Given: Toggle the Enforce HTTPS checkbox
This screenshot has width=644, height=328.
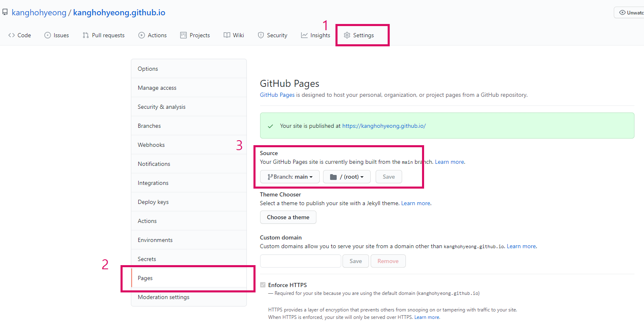Looking at the screenshot, I should click(x=263, y=285).
